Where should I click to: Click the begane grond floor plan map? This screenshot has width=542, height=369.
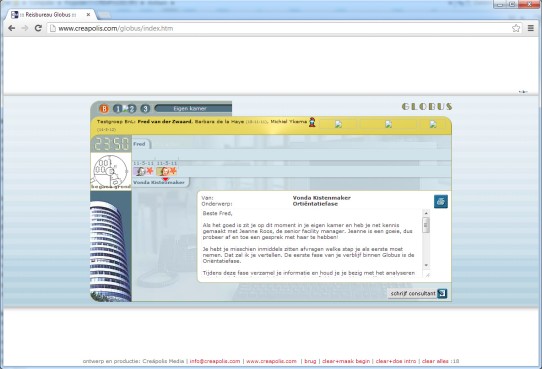[x=111, y=171]
